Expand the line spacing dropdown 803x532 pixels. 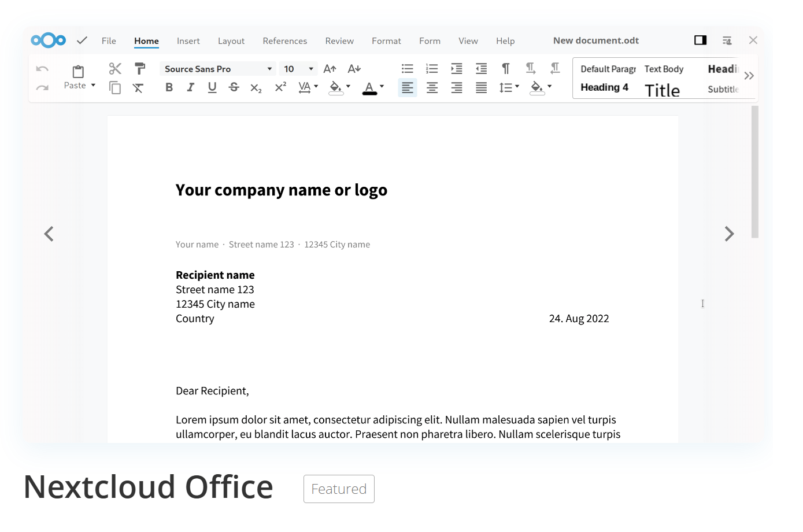pyautogui.click(x=517, y=87)
